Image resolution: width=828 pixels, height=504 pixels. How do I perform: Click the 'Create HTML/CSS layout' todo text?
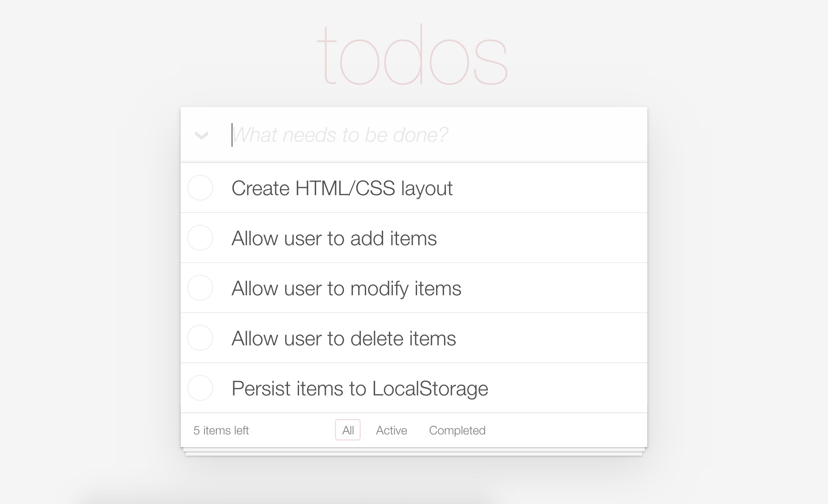[342, 188]
